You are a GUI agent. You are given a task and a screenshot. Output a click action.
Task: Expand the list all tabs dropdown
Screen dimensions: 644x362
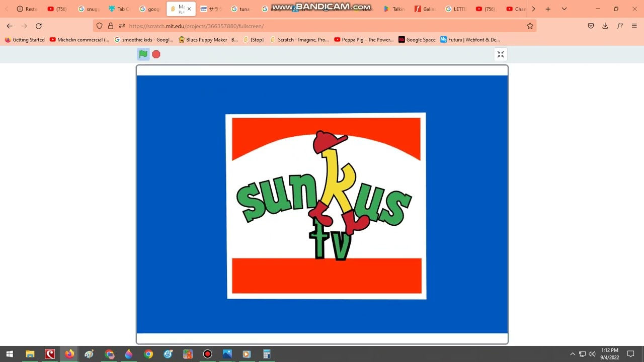click(x=564, y=9)
